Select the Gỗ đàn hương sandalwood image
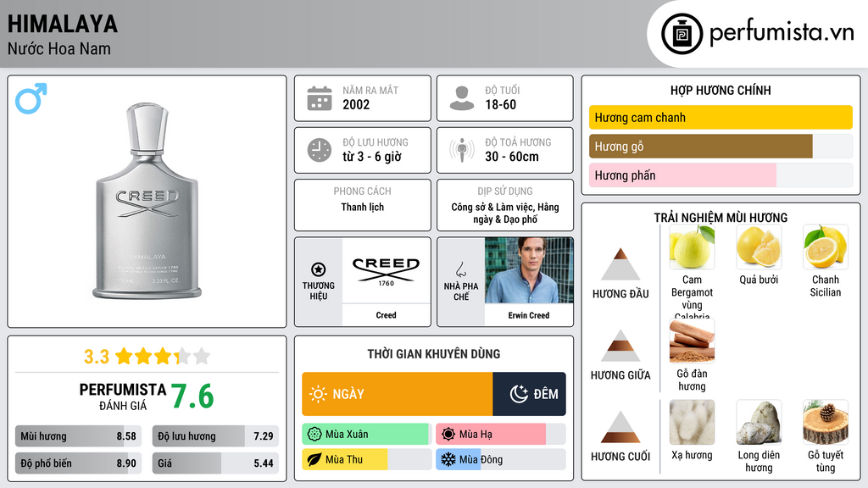 pyautogui.click(x=692, y=341)
